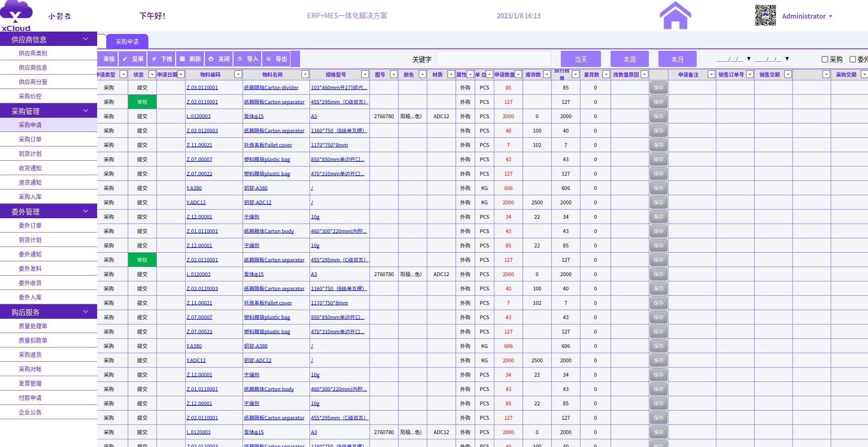Click the first green 审核 status cell
The height and width of the screenshot is (447, 868).
pos(143,102)
